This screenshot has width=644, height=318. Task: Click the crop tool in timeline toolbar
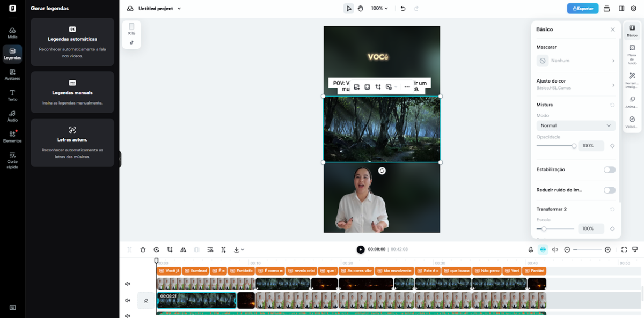coord(170,249)
